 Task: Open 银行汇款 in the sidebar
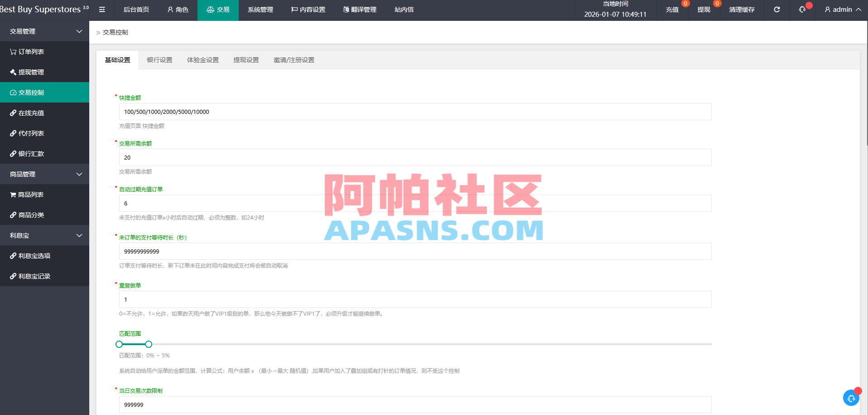point(44,154)
